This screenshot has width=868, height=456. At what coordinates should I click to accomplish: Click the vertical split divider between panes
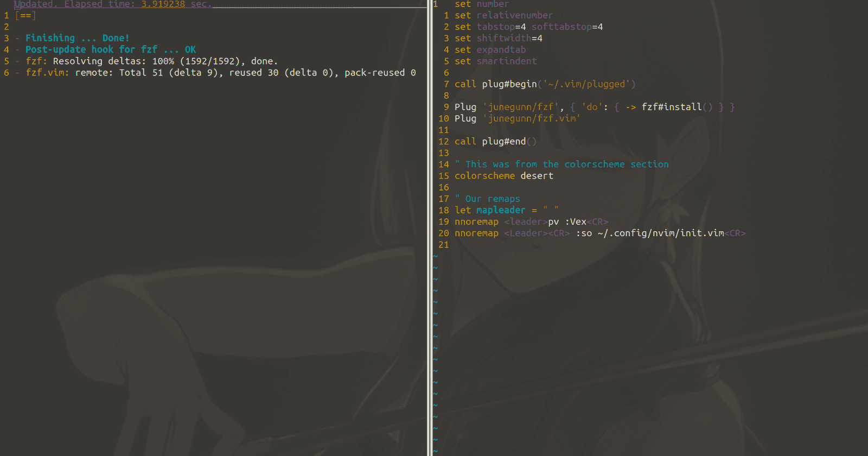(x=430, y=228)
